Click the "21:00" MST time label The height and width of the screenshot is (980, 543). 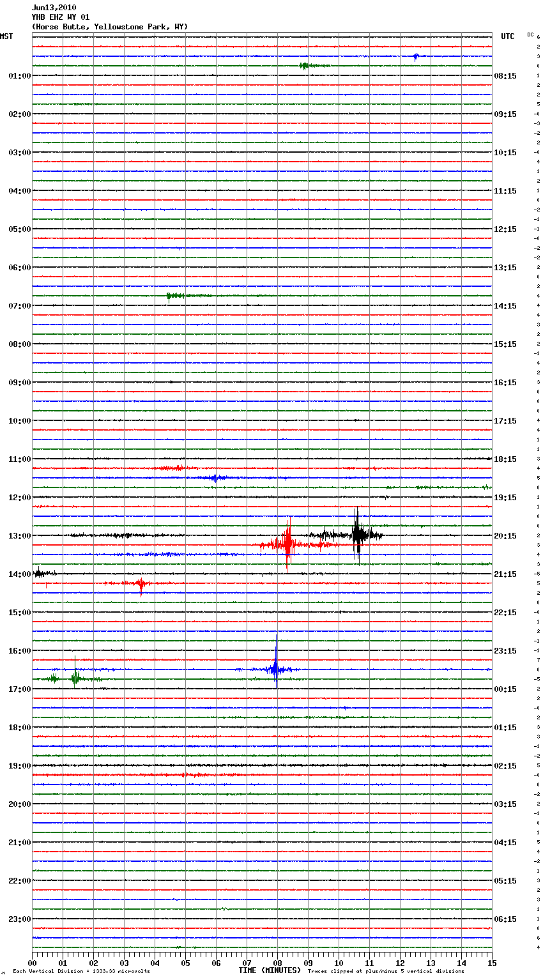pos(20,843)
